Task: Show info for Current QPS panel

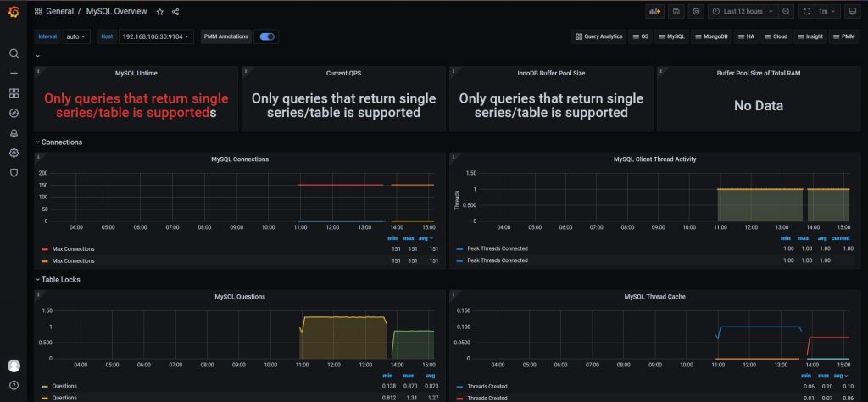Action: (x=246, y=71)
